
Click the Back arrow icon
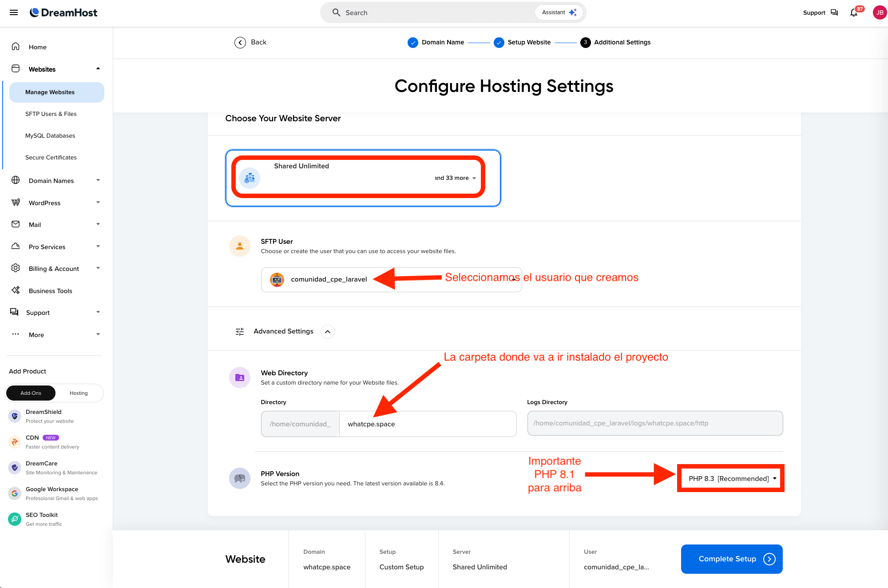coord(240,42)
